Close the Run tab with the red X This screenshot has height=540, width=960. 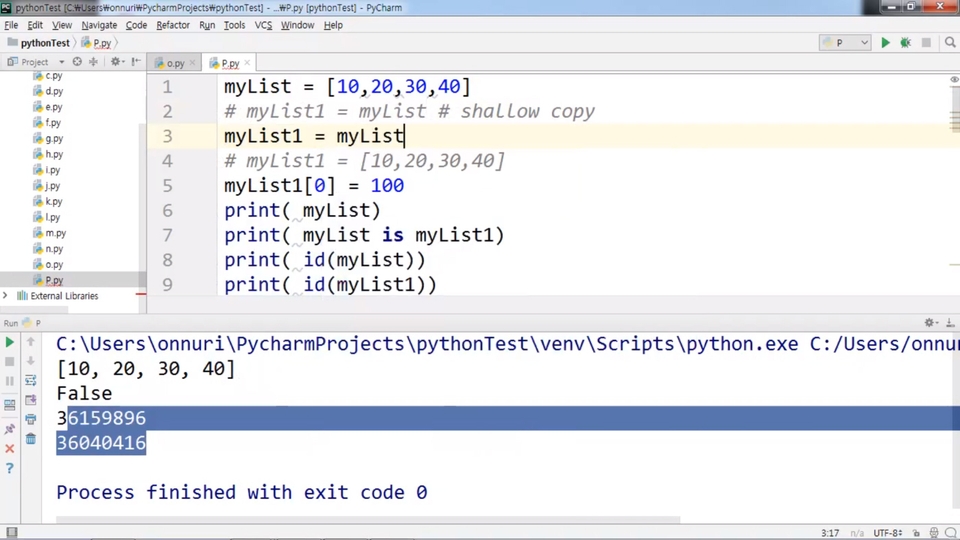[x=9, y=449]
